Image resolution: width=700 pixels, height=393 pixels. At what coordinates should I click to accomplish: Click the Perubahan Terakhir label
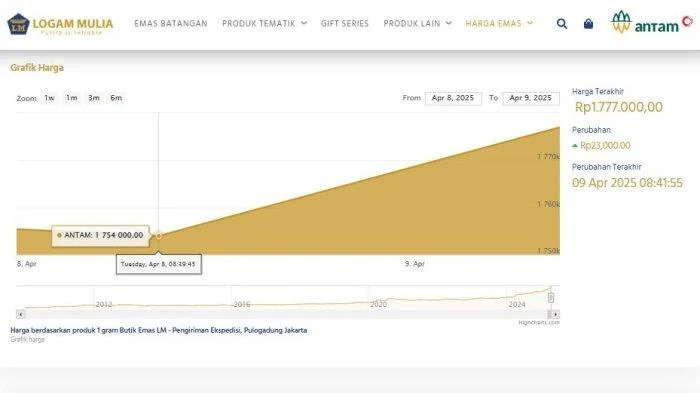[607, 167]
